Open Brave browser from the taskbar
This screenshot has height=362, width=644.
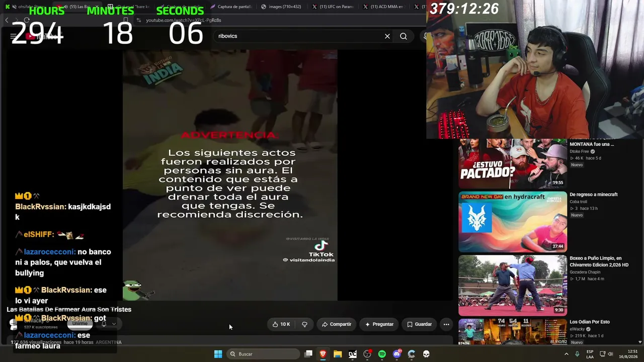pyautogui.click(x=323, y=354)
